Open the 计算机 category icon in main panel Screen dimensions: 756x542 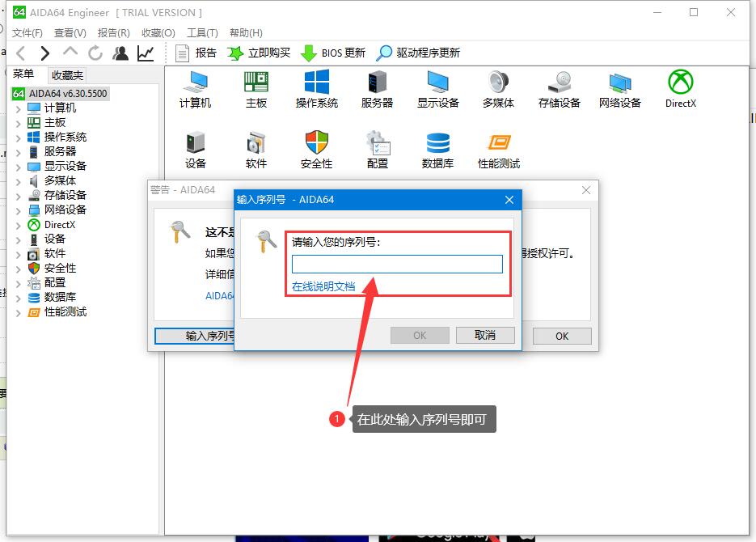[x=196, y=89]
